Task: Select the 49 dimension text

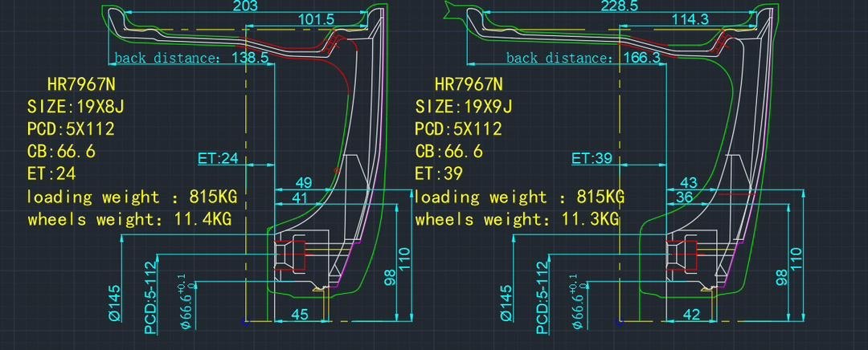Action: tap(304, 183)
